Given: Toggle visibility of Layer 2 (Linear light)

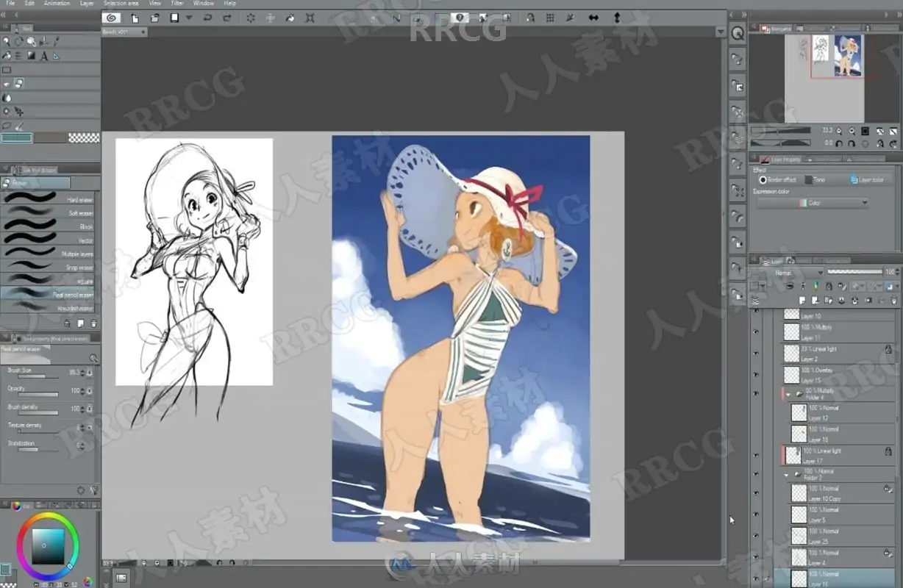Looking at the screenshot, I should pos(756,354).
